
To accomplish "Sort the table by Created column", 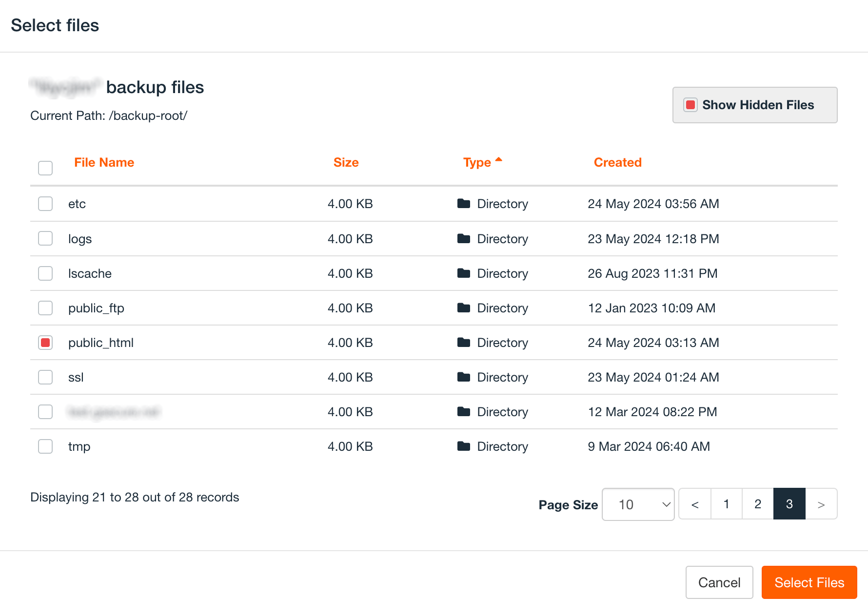I will [x=617, y=162].
